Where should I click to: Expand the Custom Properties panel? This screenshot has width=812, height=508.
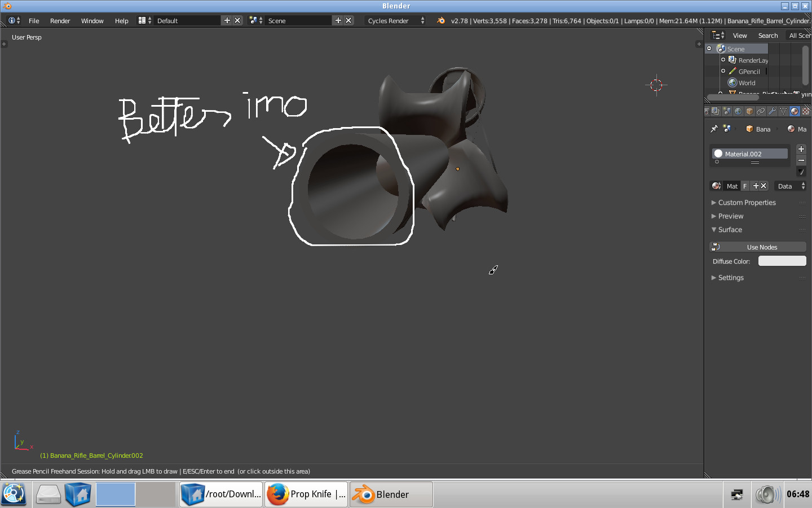pos(747,203)
